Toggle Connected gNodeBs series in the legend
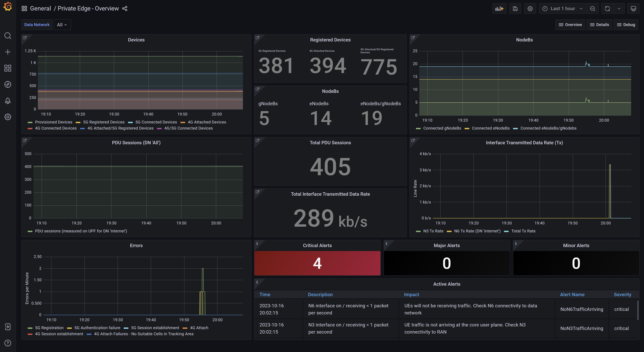This screenshot has width=644, height=352. point(442,128)
